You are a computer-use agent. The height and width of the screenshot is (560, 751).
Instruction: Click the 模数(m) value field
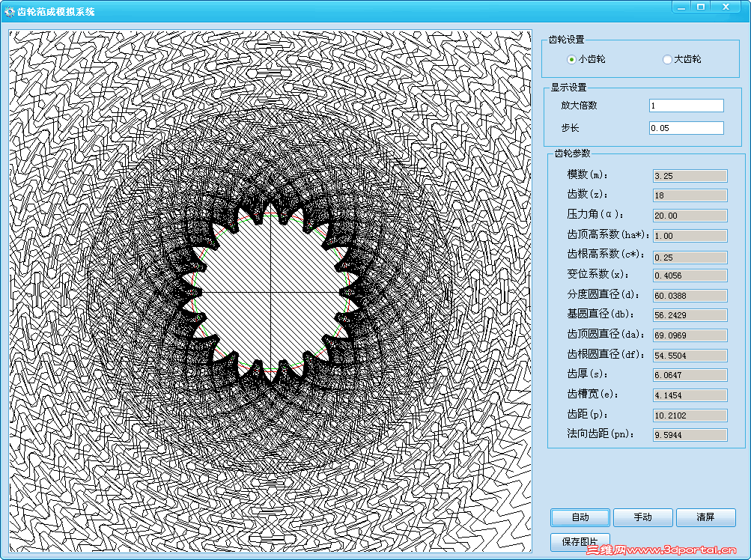[x=690, y=176]
